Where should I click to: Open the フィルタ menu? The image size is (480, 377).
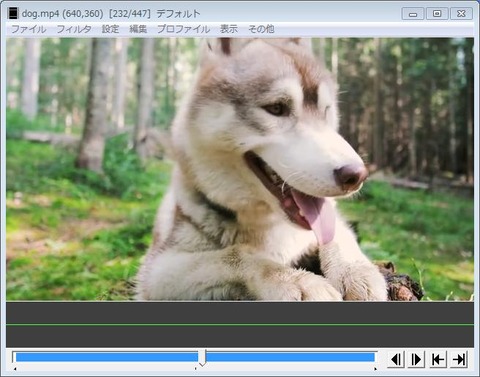(74, 29)
